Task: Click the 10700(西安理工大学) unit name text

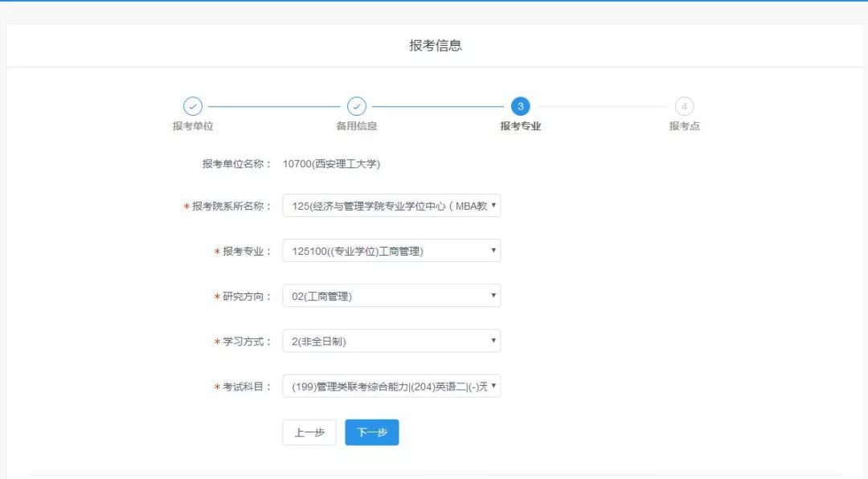Action: click(331, 164)
